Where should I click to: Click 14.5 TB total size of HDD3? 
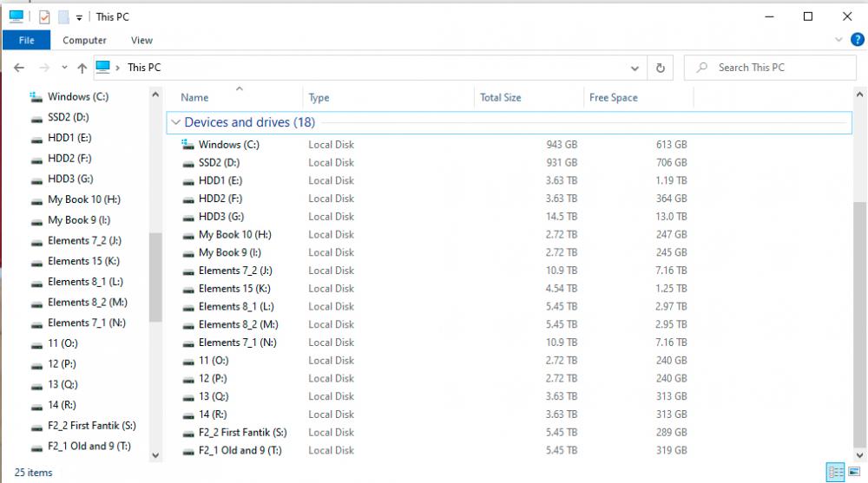[x=562, y=217]
